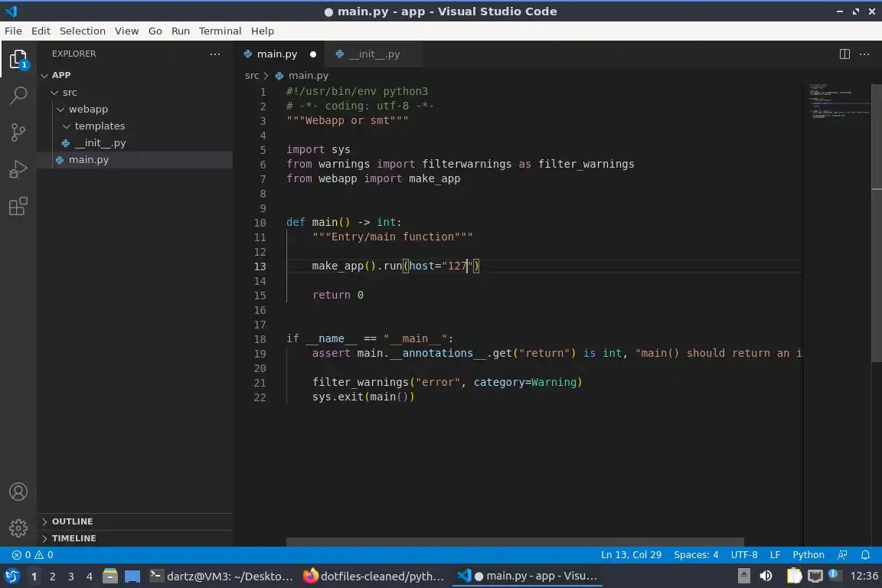This screenshot has width=882, height=588.
Task: Open Explorer Views and More Actions ellipsis
Action: click(x=215, y=54)
